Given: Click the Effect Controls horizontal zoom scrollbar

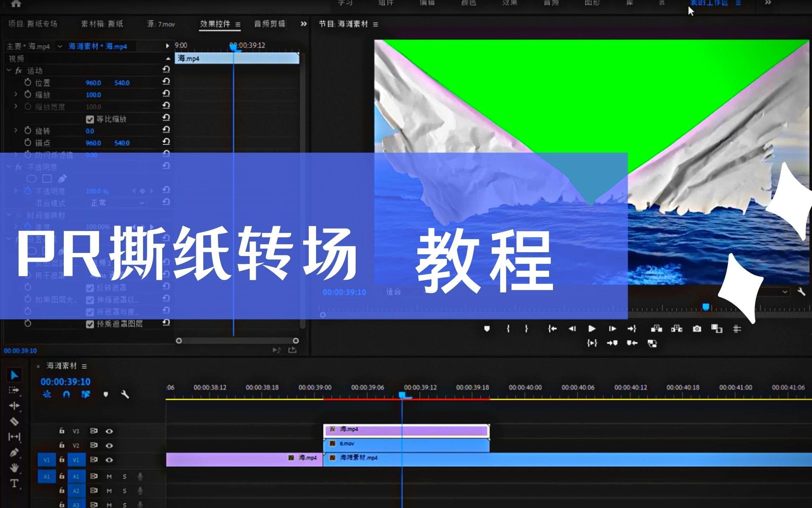Looking at the screenshot, I should pyautogui.click(x=237, y=341).
